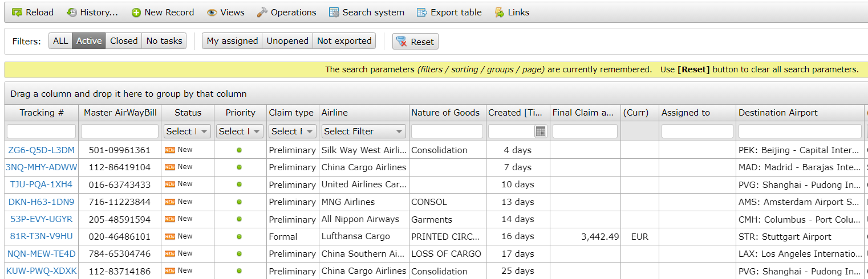Expand the Status filter dropdown
Screen dimensions: 868x279
[x=188, y=132]
